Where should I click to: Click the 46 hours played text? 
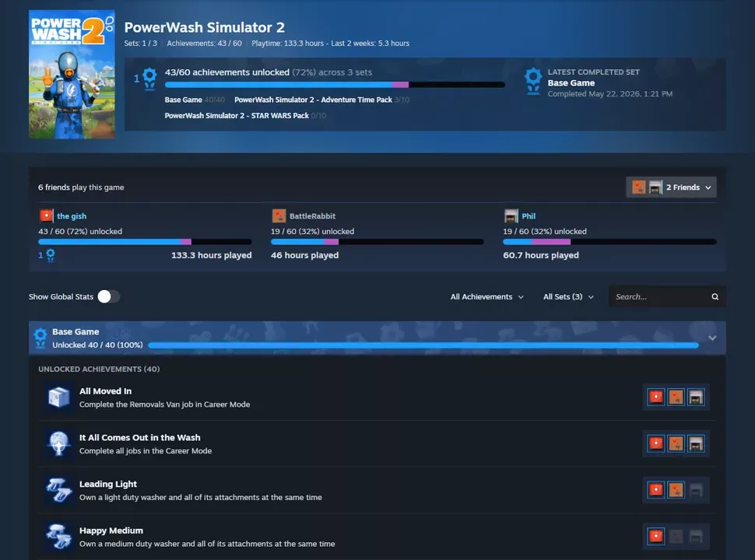[304, 255]
